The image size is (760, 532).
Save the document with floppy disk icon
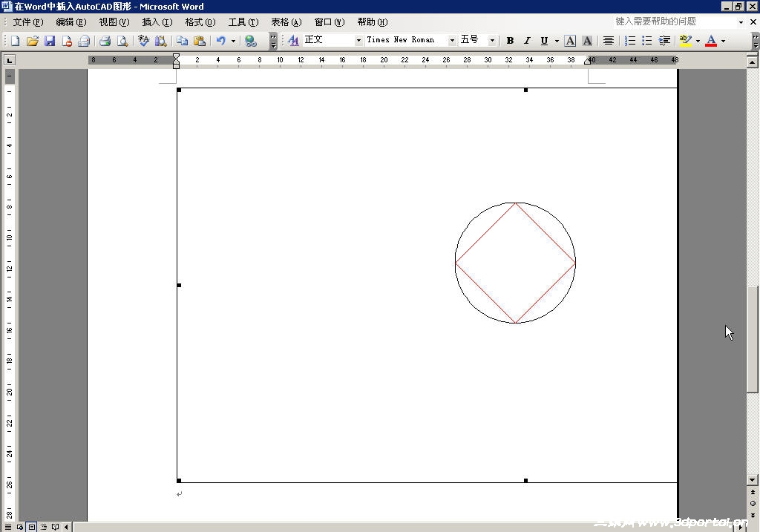(50, 41)
